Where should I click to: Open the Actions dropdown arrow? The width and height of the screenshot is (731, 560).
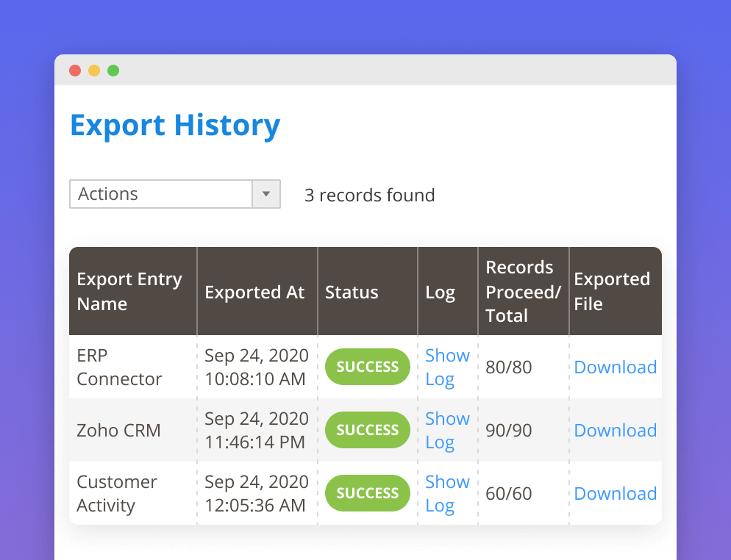266,193
